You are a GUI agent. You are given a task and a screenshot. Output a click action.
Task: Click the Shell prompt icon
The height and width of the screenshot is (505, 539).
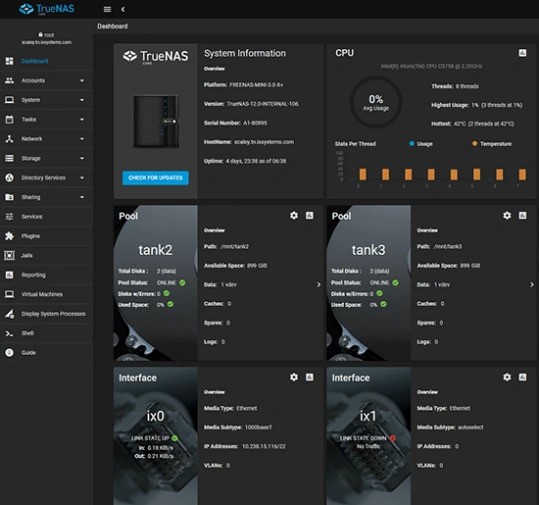(x=9, y=333)
